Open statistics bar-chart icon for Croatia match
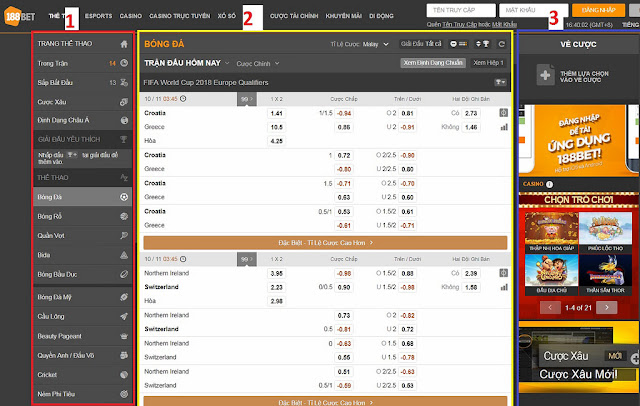Viewport: 640px width, 406px height. [x=504, y=127]
